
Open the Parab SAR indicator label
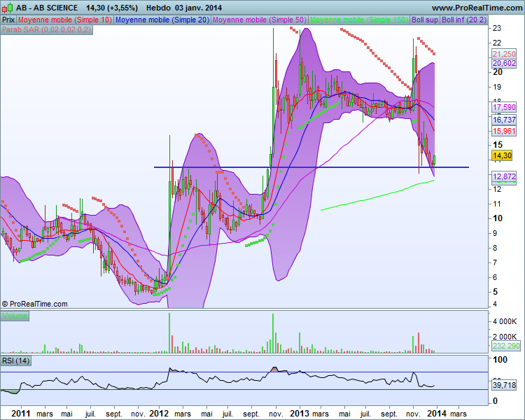pos(46,29)
